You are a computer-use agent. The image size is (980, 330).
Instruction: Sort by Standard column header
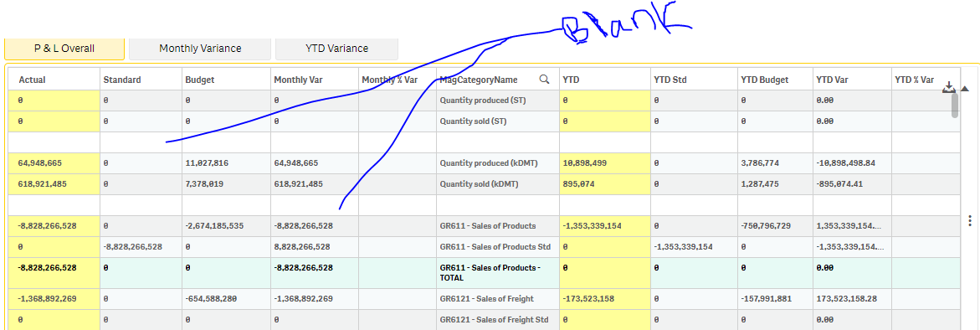pyautogui.click(x=122, y=80)
